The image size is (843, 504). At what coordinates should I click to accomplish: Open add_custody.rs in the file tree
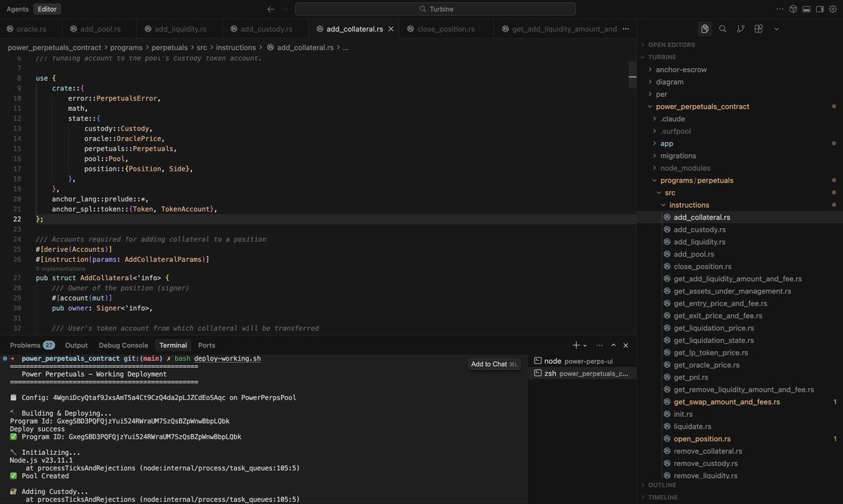[x=740, y=230]
